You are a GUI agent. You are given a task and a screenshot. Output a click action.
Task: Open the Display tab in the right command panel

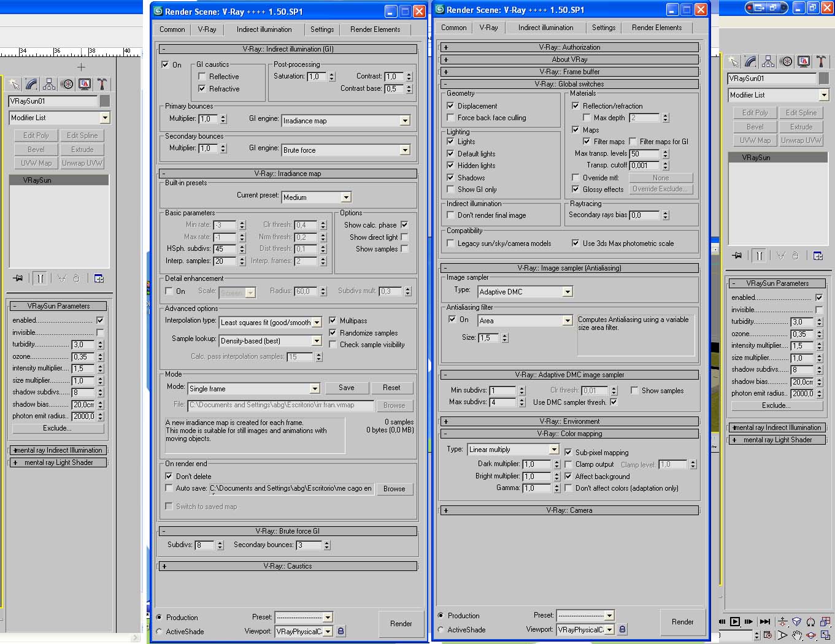coord(803,61)
